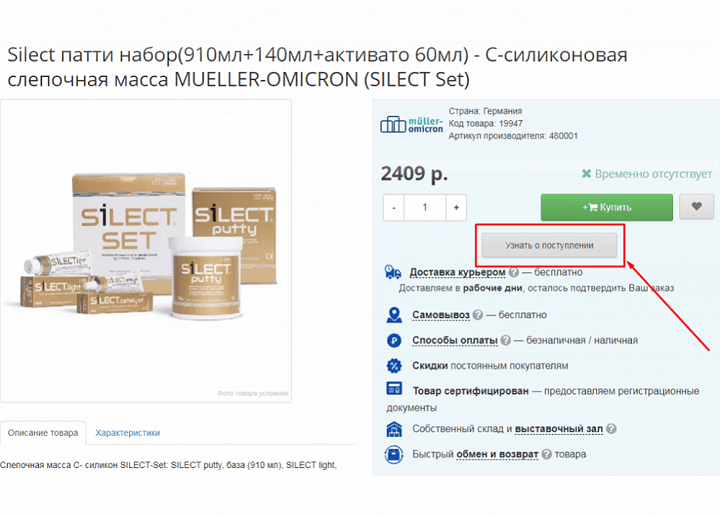Click the payment methods round icon
Image resolution: width=720 pixels, height=516 pixels.
click(x=394, y=340)
